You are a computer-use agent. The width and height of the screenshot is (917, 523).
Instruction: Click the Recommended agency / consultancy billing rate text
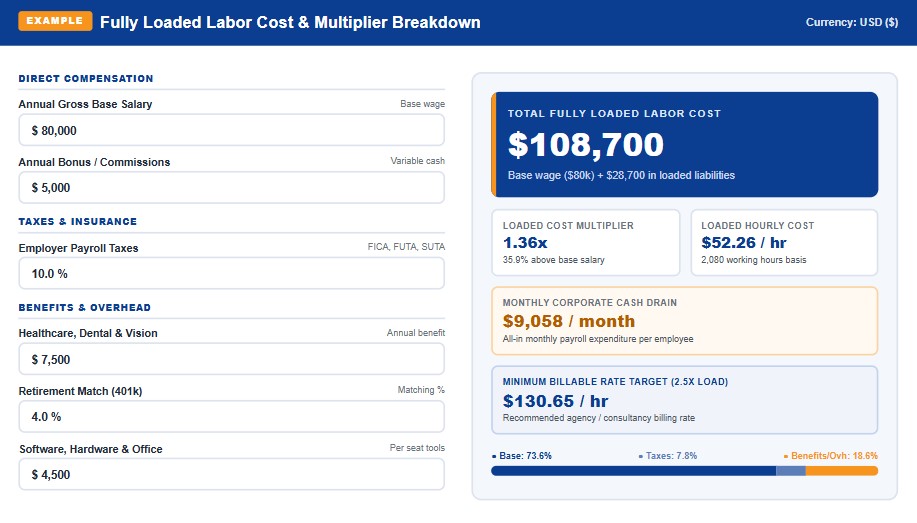coord(599,418)
